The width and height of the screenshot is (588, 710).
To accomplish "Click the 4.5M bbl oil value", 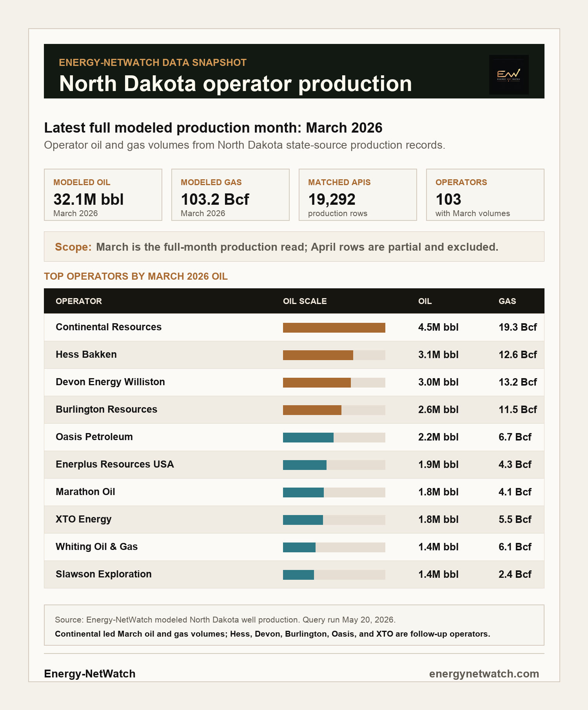I will (438, 327).
